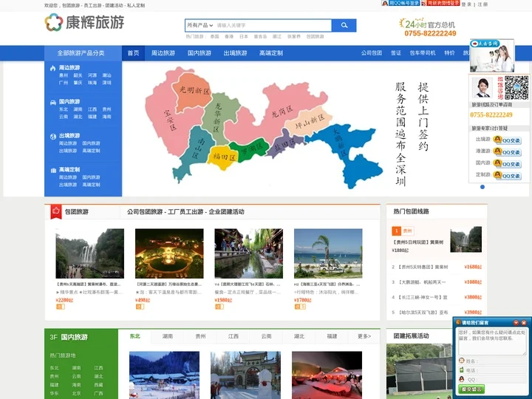
Task: Click the WeChat QR code image
Action: click(x=516, y=87)
